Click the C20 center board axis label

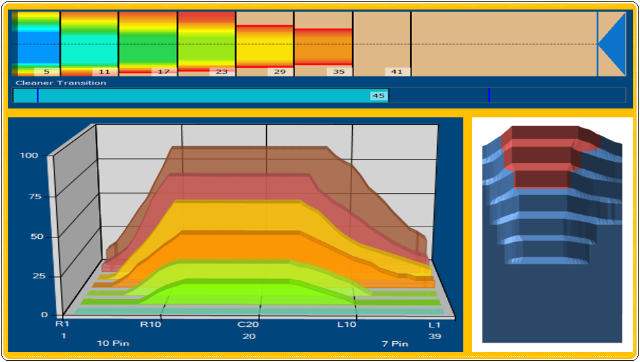coord(248,324)
